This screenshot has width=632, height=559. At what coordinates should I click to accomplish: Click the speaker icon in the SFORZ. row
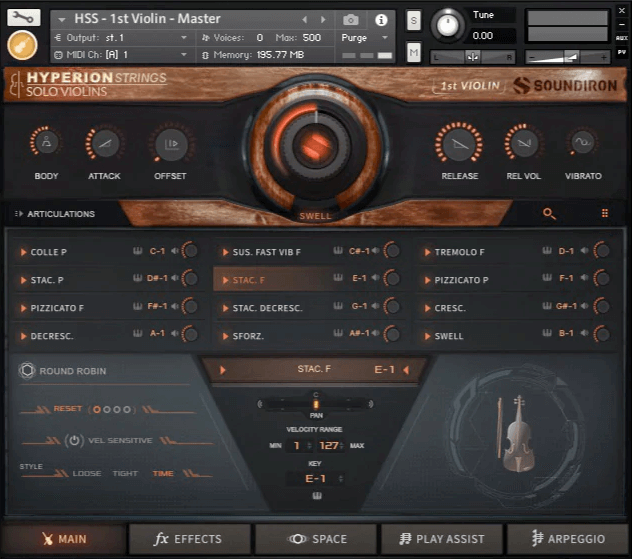375,333
